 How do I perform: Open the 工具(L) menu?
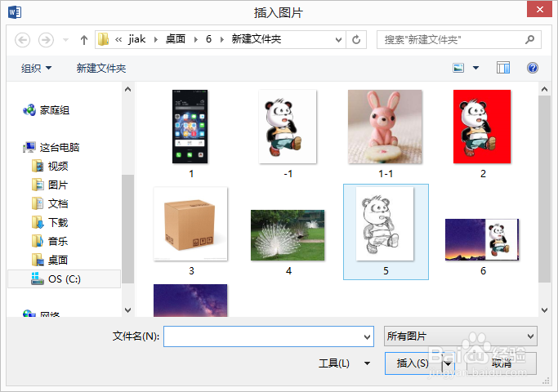[344, 363]
